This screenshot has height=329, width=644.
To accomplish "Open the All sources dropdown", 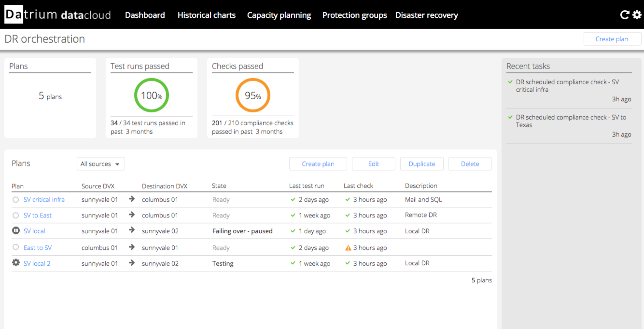I will 101,164.
